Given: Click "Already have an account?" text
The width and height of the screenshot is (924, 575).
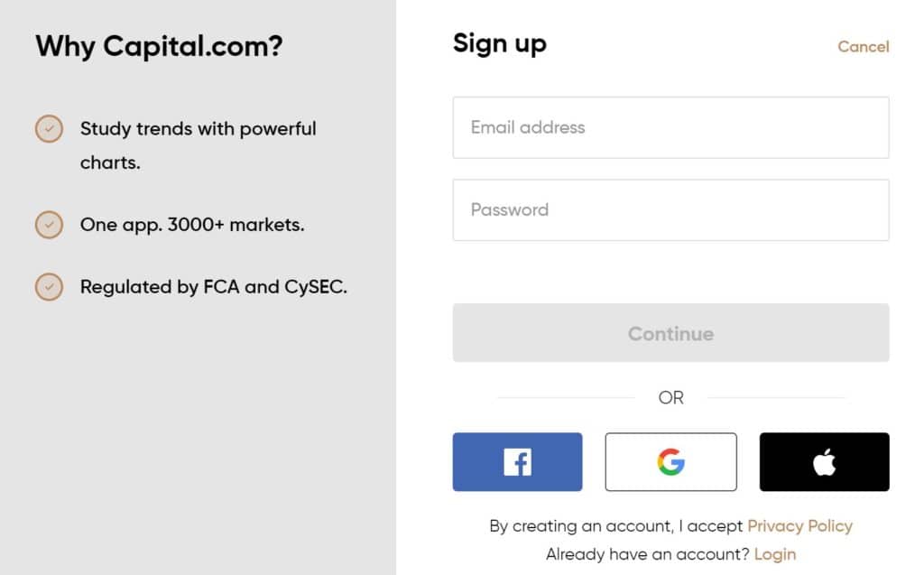Looking at the screenshot, I should click(647, 554).
